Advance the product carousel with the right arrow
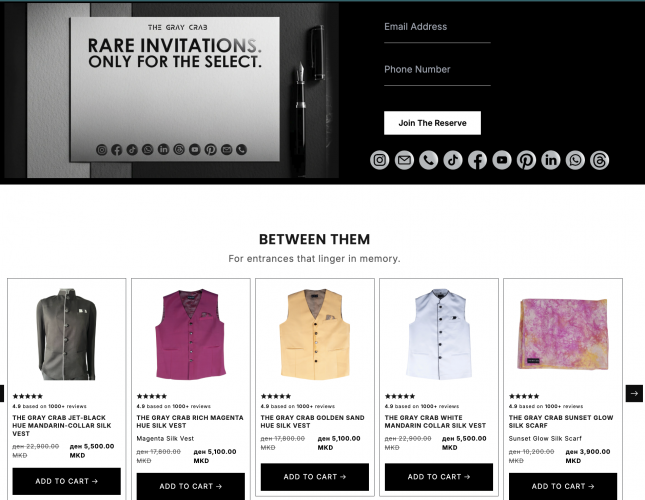This screenshot has width=645, height=500. coord(634,393)
